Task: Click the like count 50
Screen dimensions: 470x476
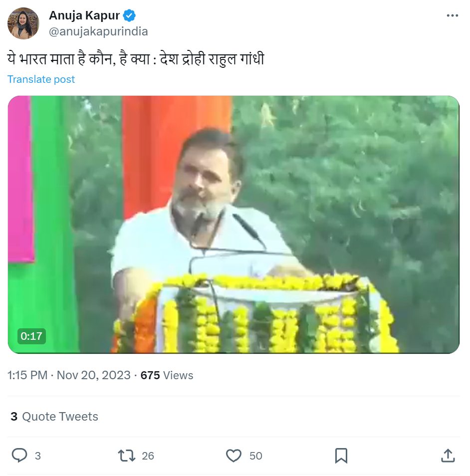Action: [255, 456]
